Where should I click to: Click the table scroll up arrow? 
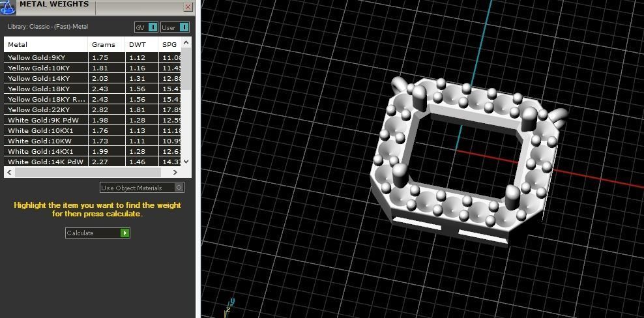(186, 42)
